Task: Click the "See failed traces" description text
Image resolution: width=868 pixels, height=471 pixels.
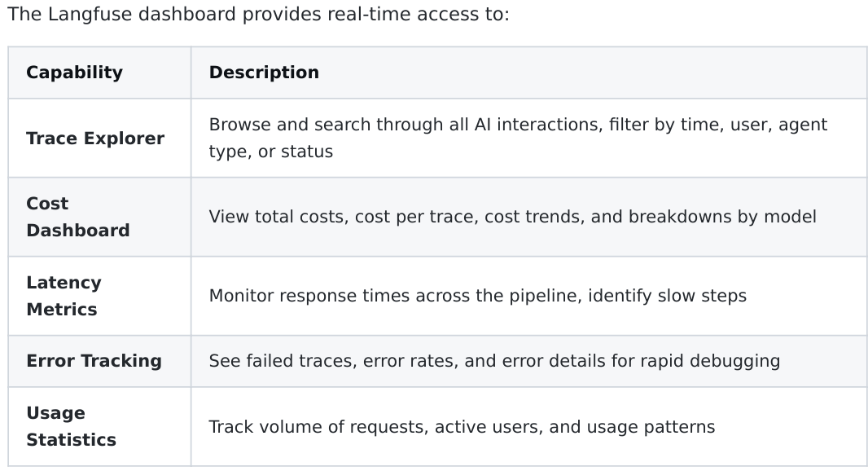Action: pyautogui.click(x=281, y=361)
